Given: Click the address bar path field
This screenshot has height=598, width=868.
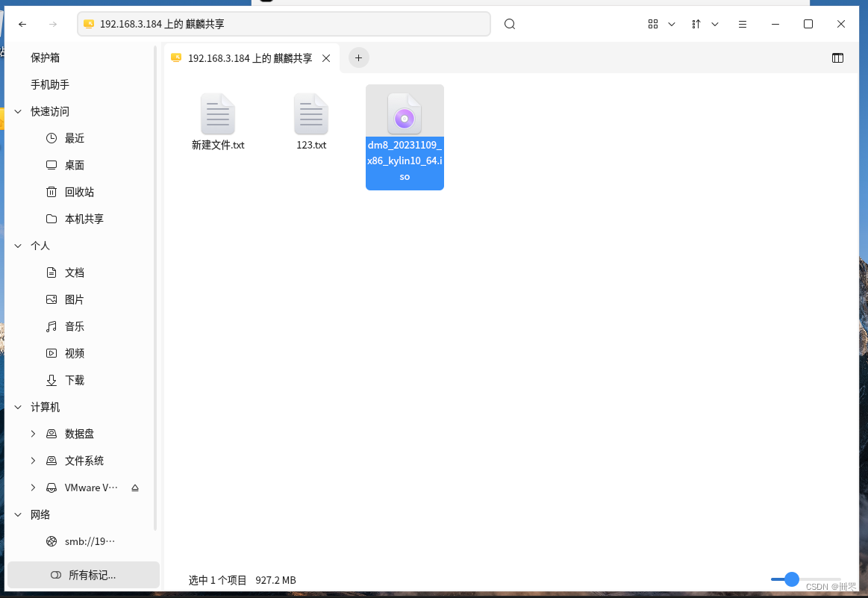Looking at the screenshot, I should [284, 24].
